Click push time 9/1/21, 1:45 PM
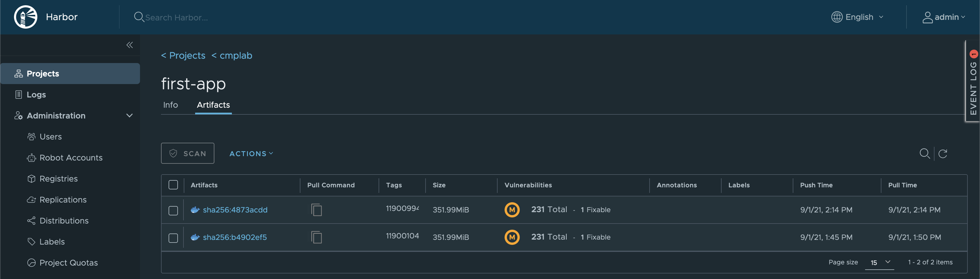980x279 pixels. pyautogui.click(x=826, y=237)
